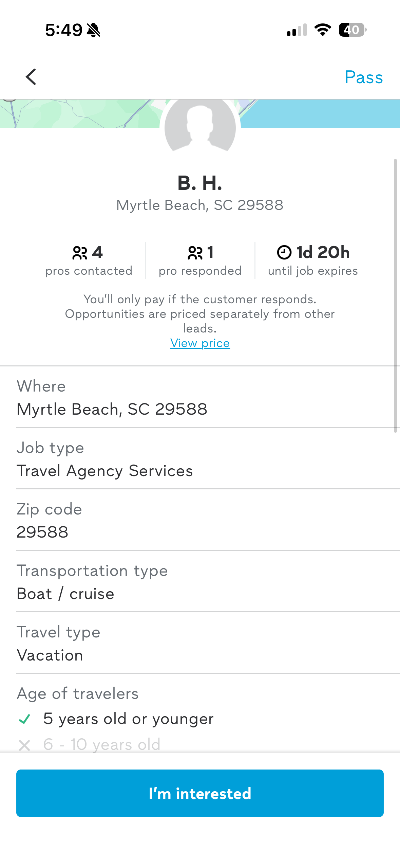Image resolution: width=400 pixels, height=868 pixels.
Task: Tap the Job type Travel Agency Services row
Action: pyautogui.click(x=200, y=459)
